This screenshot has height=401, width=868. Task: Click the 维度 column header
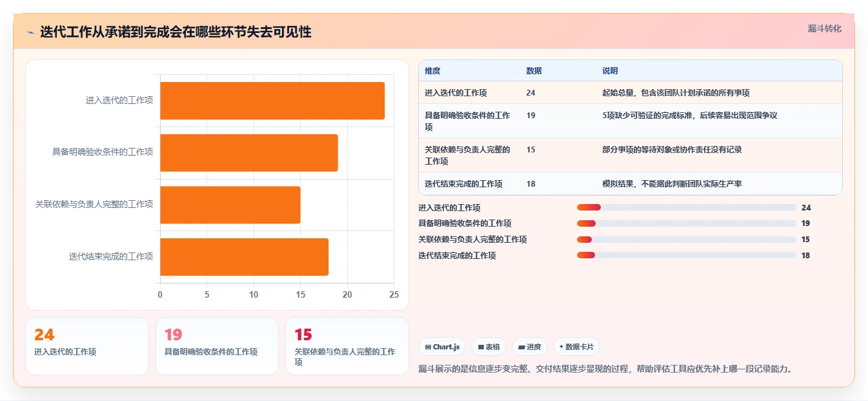point(432,71)
